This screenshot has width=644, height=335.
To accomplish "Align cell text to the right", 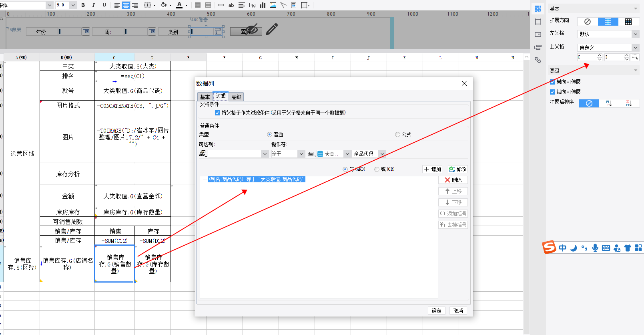I will pos(135,5).
